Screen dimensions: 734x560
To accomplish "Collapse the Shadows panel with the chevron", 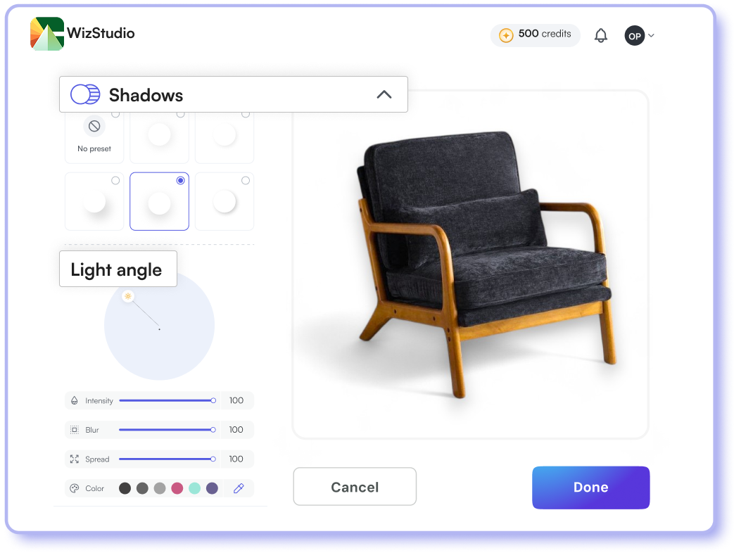I will coord(384,94).
